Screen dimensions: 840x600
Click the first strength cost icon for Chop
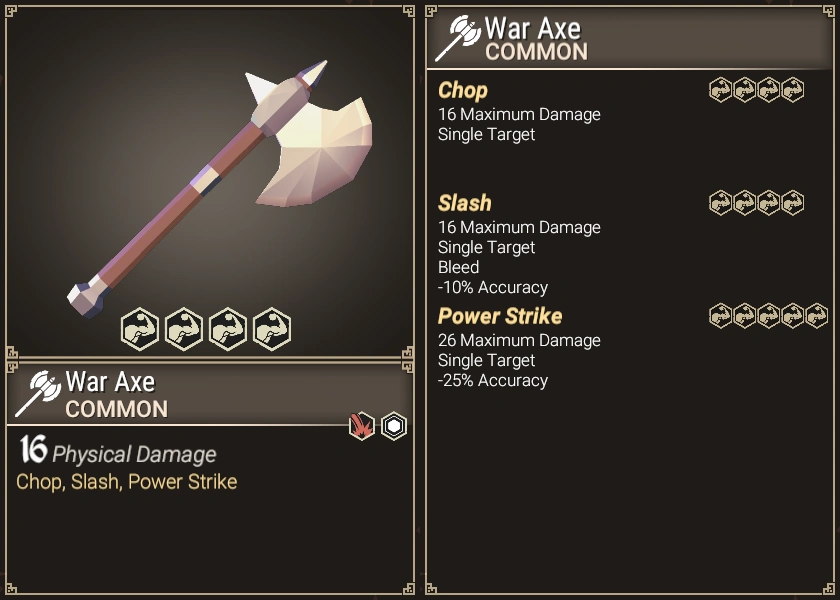(x=720, y=90)
